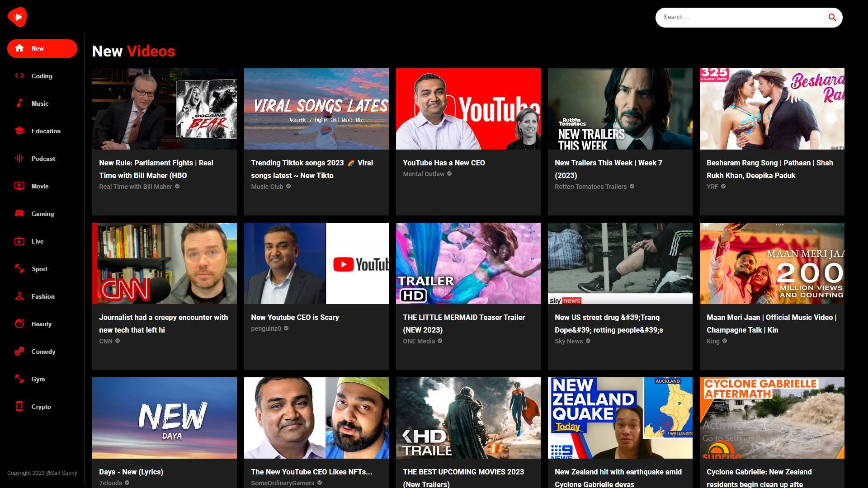Screen dimensions: 868x488
Task: Open New Youtube CEO is Scary title
Action: [x=295, y=317]
